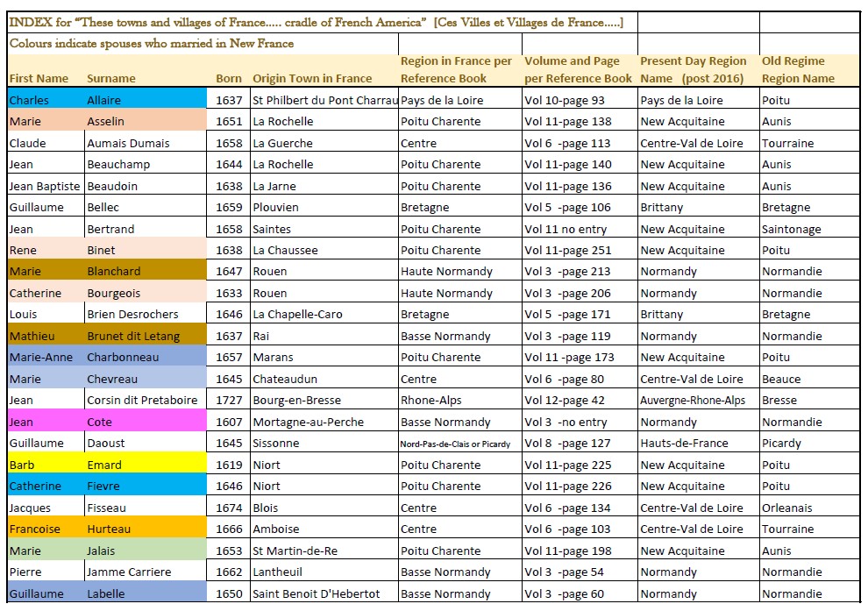This screenshot has height=611, width=868.
Task: Click origin town 'Plouvien'
Action: tap(275, 207)
